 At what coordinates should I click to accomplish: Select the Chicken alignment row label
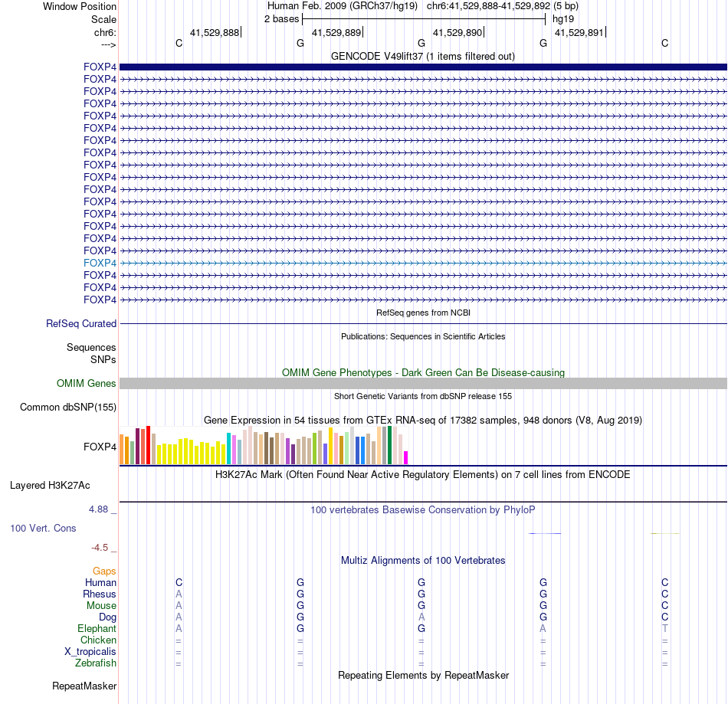point(98,640)
